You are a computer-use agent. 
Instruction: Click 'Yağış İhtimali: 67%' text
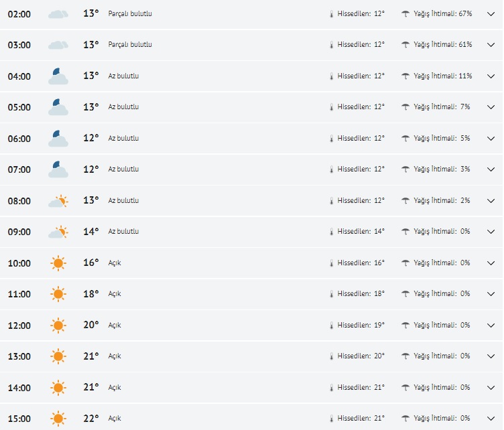click(442, 14)
